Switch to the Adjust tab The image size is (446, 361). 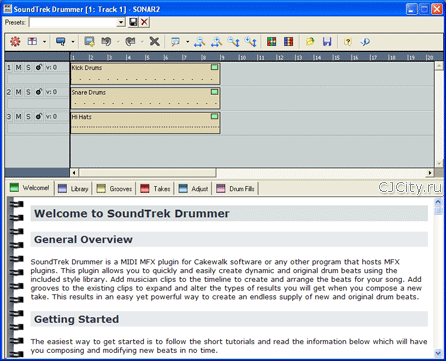click(193, 189)
